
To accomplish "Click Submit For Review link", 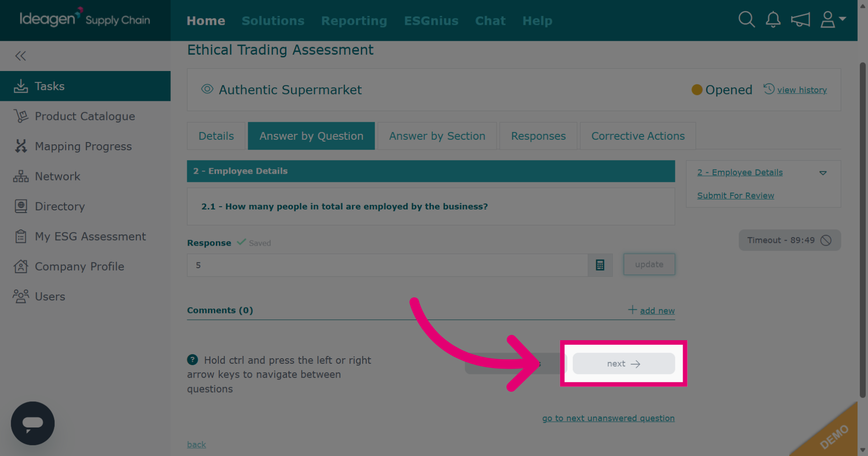I will pos(736,195).
